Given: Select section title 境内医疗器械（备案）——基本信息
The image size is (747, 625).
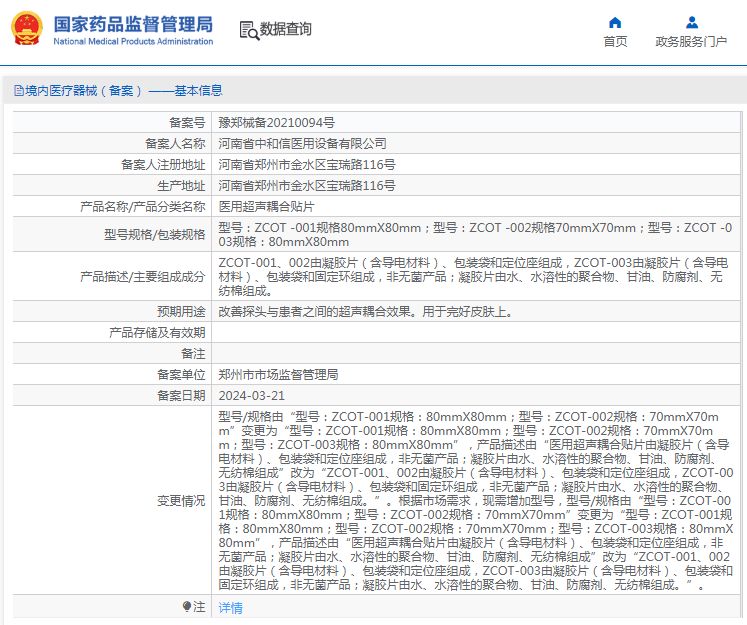Looking at the screenshot, I should 123,91.
